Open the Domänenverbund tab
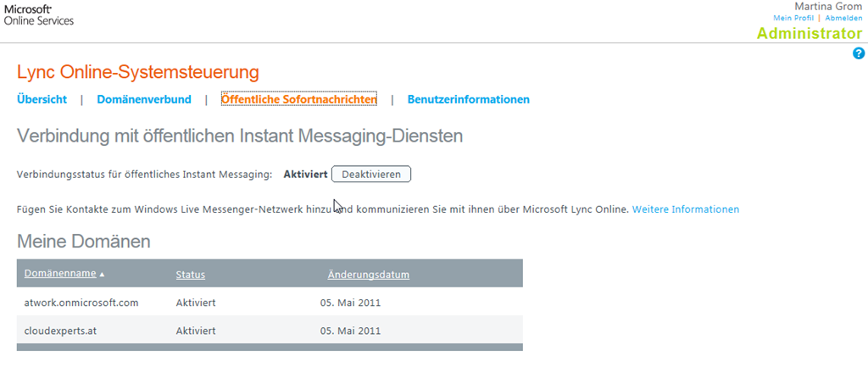The height and width of the screenshot is (373, 868). click(144, 99)
